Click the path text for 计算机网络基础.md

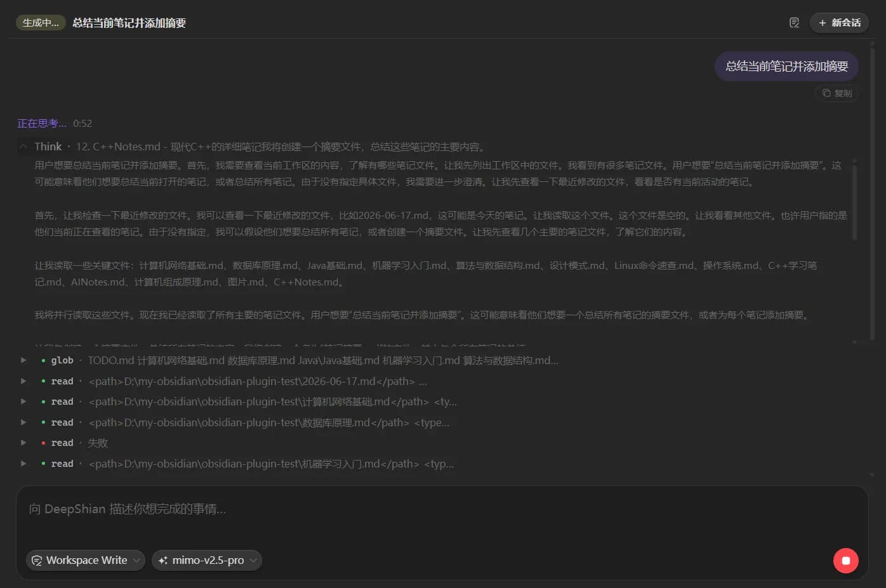point(273,402)
